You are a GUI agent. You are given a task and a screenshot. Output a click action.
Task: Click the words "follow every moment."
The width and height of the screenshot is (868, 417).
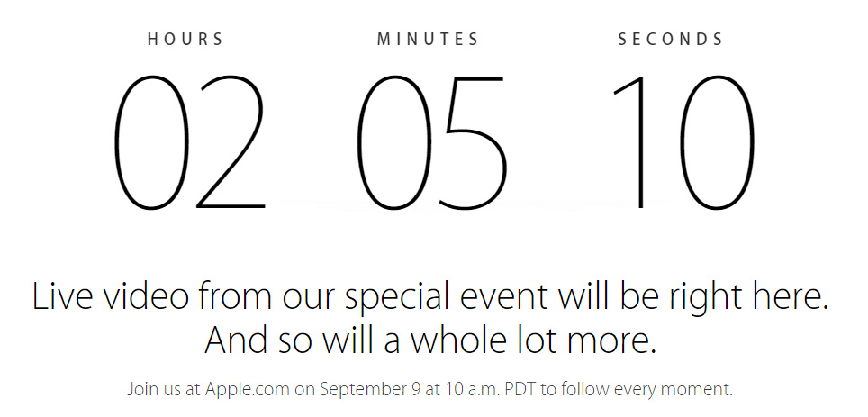click(646, 390)
